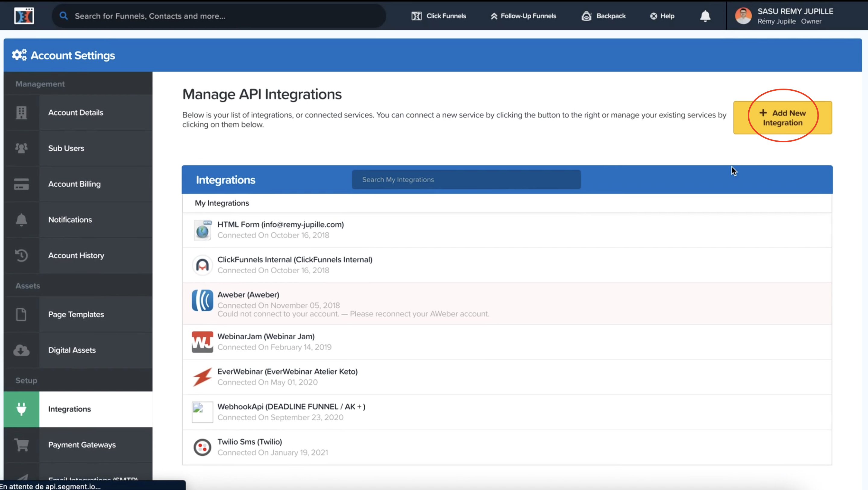Click the Account Details building icon

pyautogui.click(x=21, y=113)
